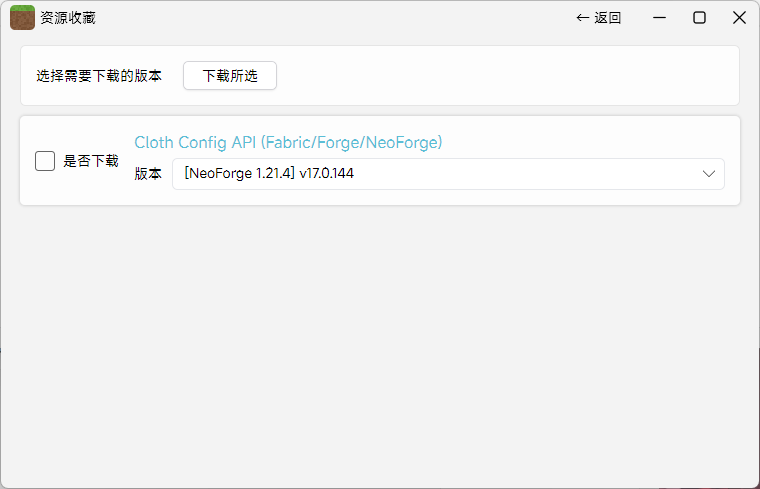
Task: Tick the 是否下载 checkbox
Action: (x=45, y=161)
